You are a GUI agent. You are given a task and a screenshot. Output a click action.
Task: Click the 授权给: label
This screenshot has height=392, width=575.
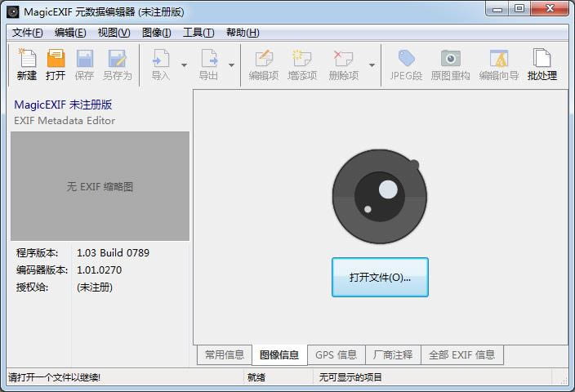tap(33, 287)
